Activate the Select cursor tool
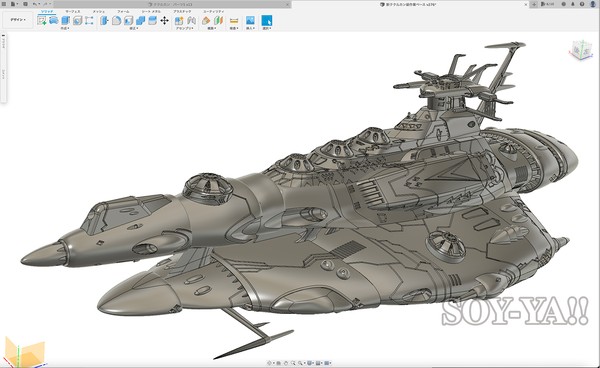 [x=267, y=20]
